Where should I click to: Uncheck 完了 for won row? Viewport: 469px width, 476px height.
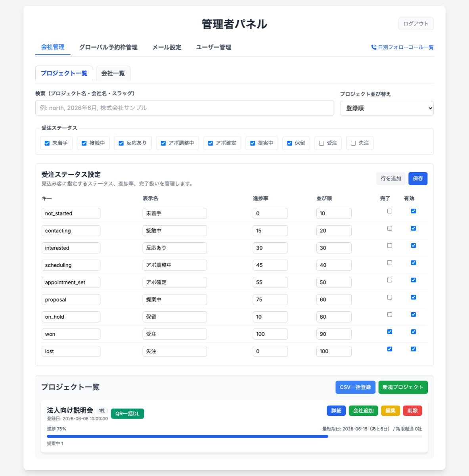[390, 332]
